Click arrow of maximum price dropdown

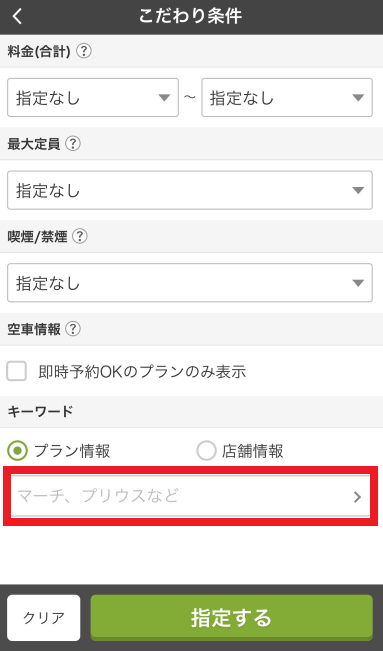click(x=358, y=98)
